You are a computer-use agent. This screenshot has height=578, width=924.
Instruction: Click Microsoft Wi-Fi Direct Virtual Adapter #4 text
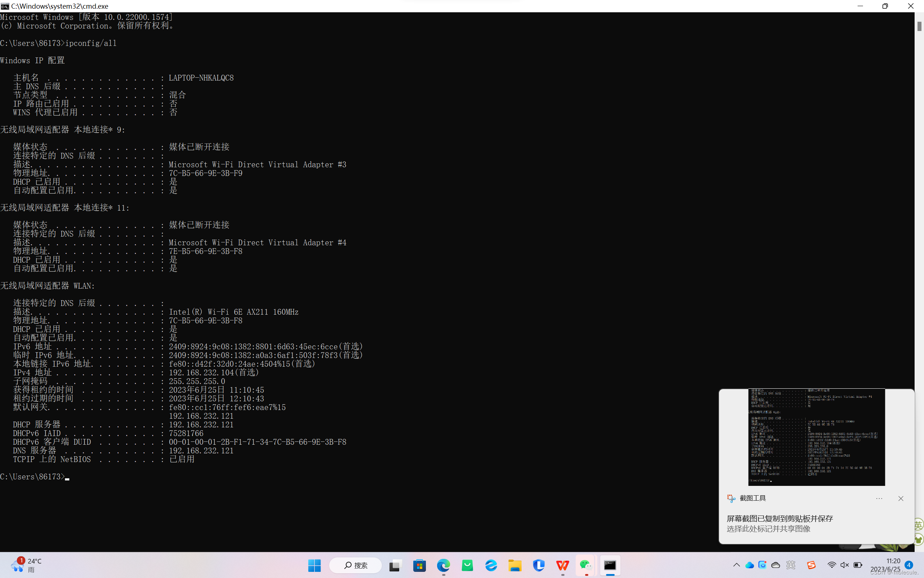(x=258, y=242)
